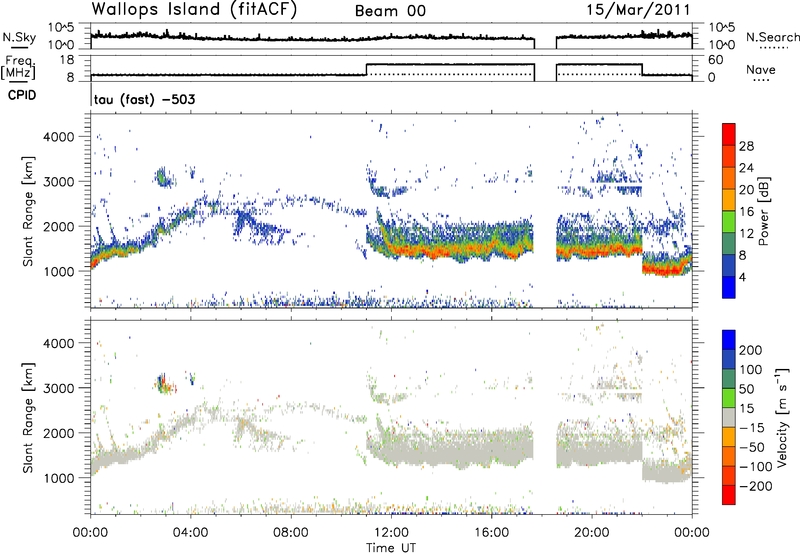Click the blue-red echo patch near 03:00 in Velocity panel
This screenshot has width=800, height=554.
point(164,384)
